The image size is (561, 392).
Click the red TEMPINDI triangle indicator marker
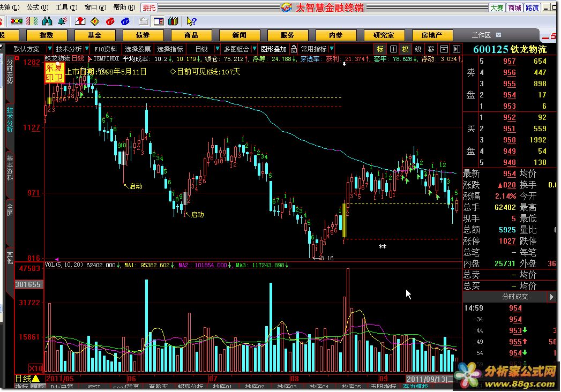89,59
